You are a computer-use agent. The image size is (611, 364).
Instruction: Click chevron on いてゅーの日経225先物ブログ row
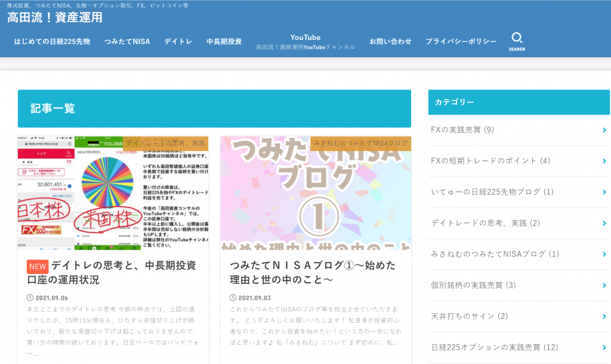[x=604, y=192]
